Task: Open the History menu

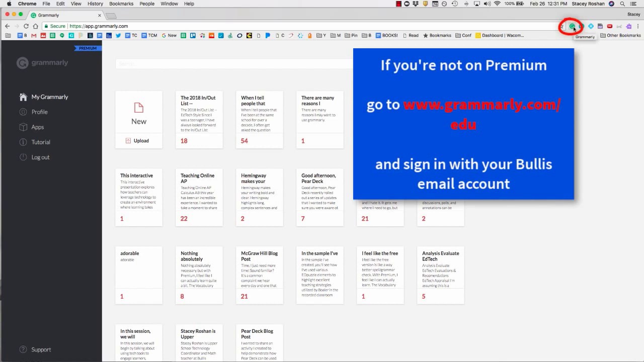Action: pos(95,4)
